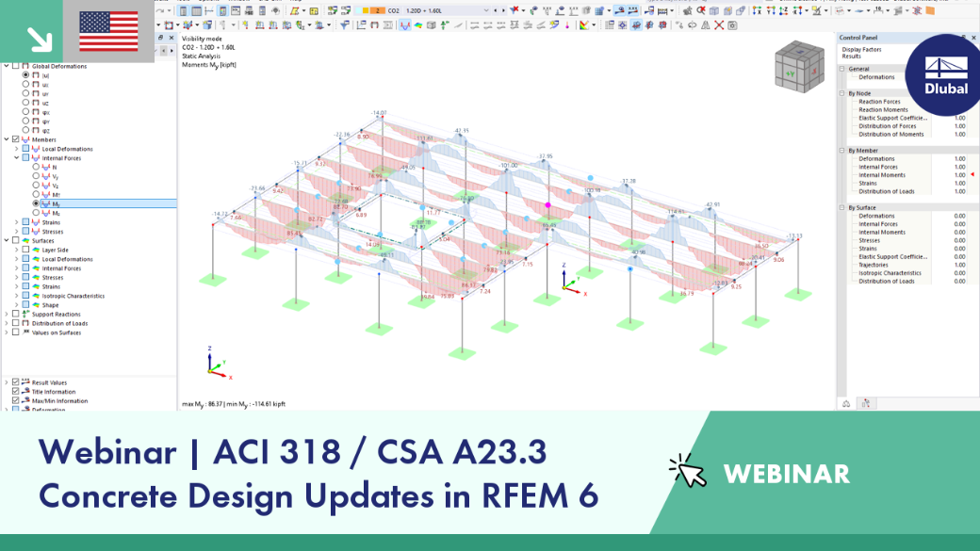This screenshot has width=980, height=551.
Task: Click the Display Factors heading in Control Panel
Action: click(x=861, y=49)
